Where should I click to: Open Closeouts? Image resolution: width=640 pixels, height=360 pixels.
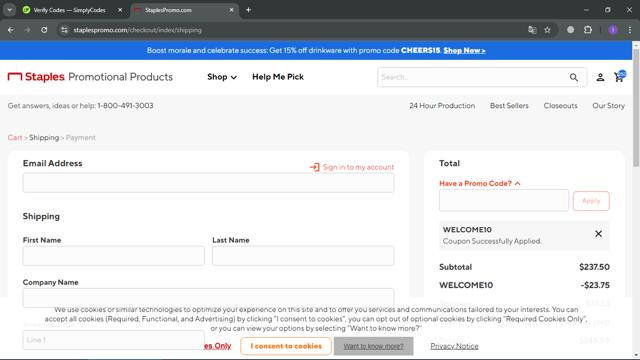tap(560, 106)
